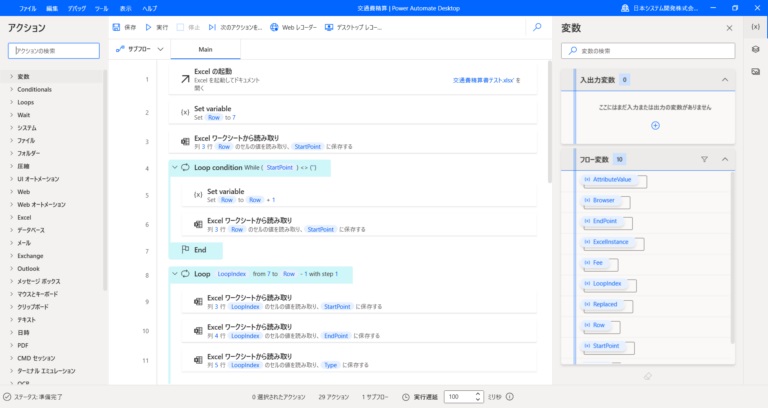Select the ExcelInstance flow variable
The width and height of the screenshot is (768, 408).
606,242
